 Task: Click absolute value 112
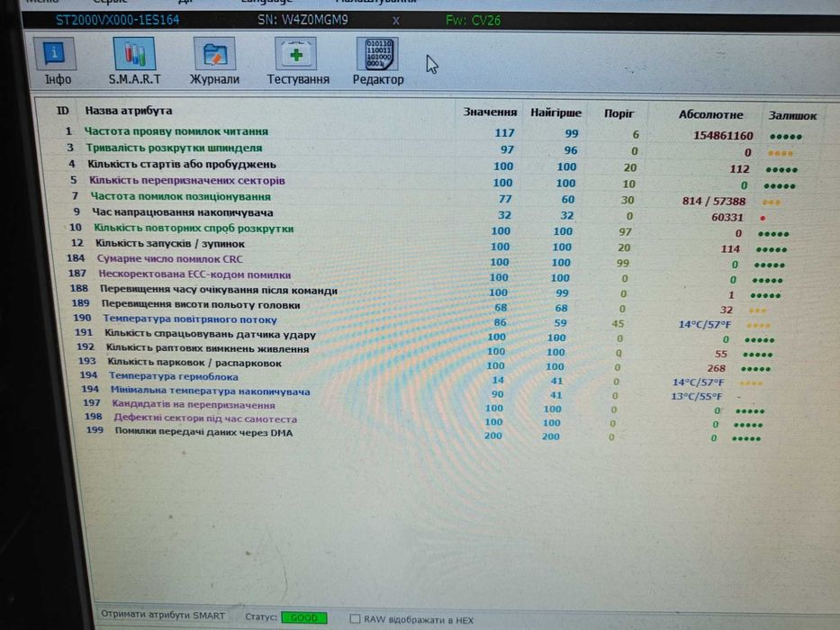pyautogui.click(x=739, y=169)
